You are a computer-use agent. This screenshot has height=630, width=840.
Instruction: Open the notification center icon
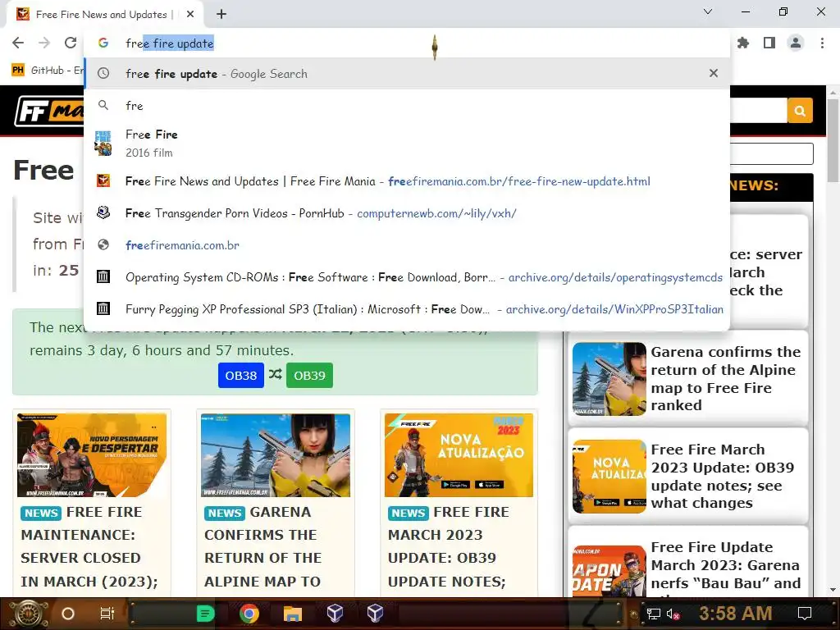click(x=805, y=614)
